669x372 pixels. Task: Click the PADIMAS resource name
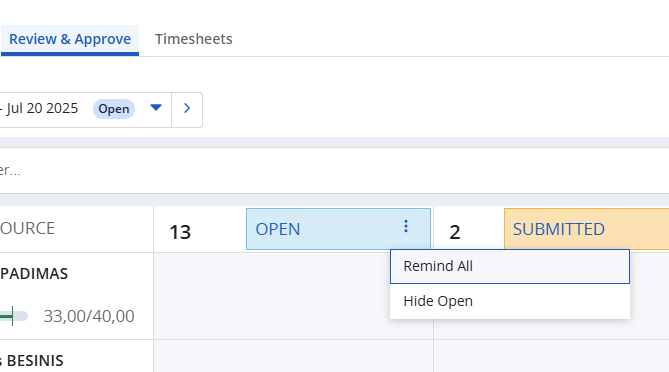pyautogui.click(x=34, y=274)
